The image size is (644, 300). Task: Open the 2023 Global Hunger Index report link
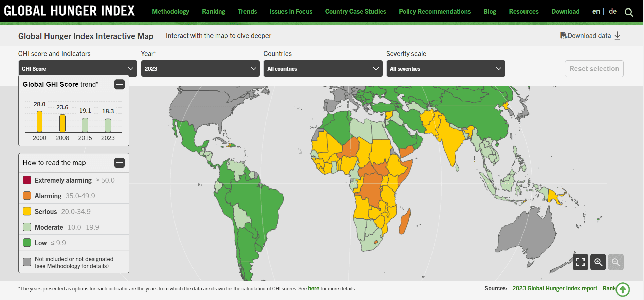click(x=554, y=288)
